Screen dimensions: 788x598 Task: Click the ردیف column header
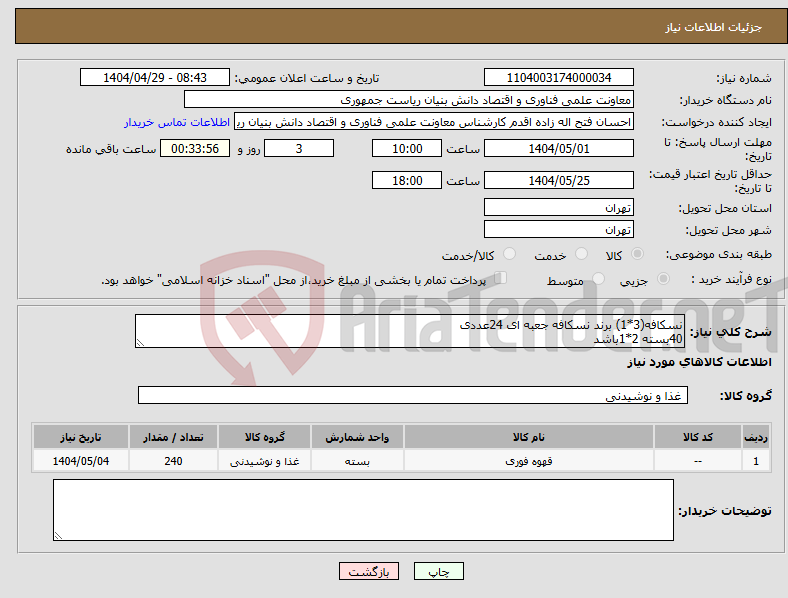tap(756, 437)
